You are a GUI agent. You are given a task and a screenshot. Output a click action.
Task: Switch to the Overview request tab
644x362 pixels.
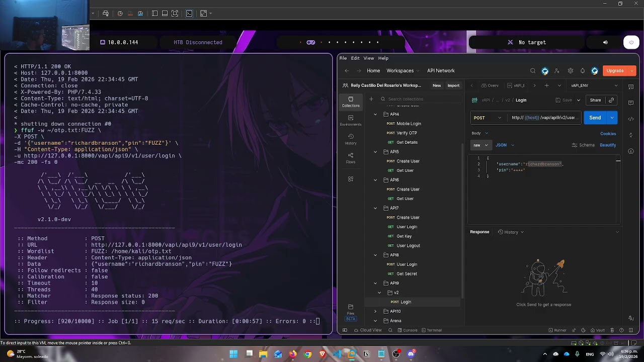click(490, 85)
